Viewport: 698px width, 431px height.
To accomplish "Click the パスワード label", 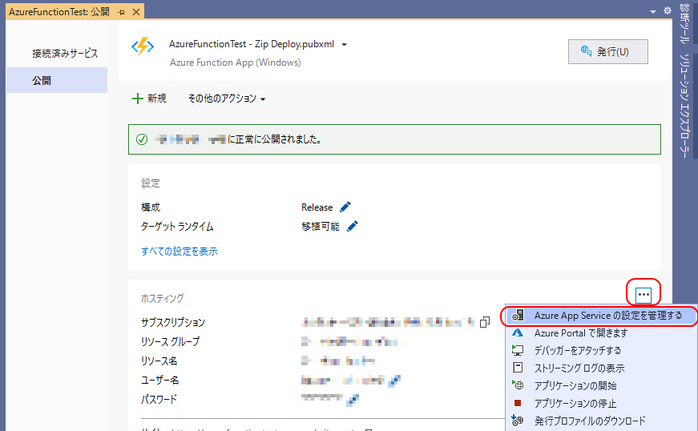I will 159,399.
